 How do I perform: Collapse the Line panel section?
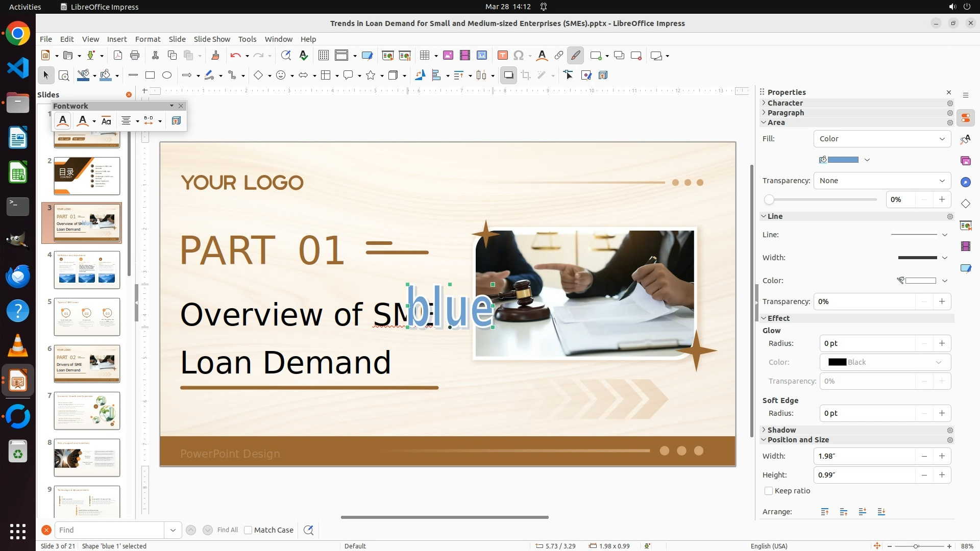click(x=774, y=216)
